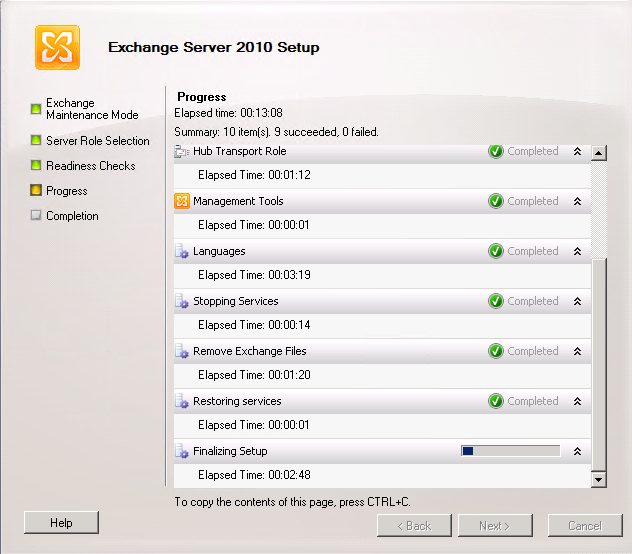
Task: Click green indicator beside Exchange Maintenance Mode
Action: (36, 109)
